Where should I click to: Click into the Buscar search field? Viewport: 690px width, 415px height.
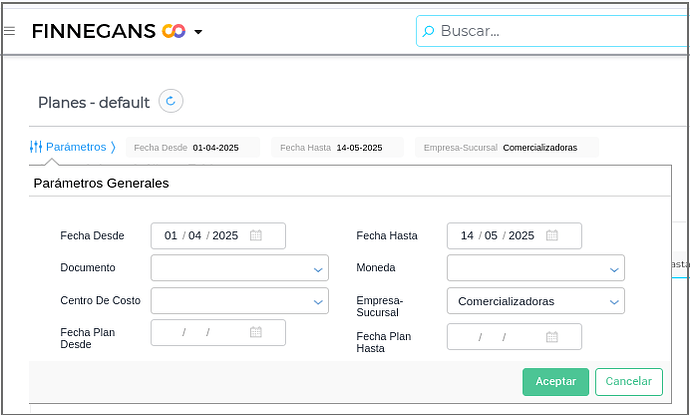pos(560,31)
